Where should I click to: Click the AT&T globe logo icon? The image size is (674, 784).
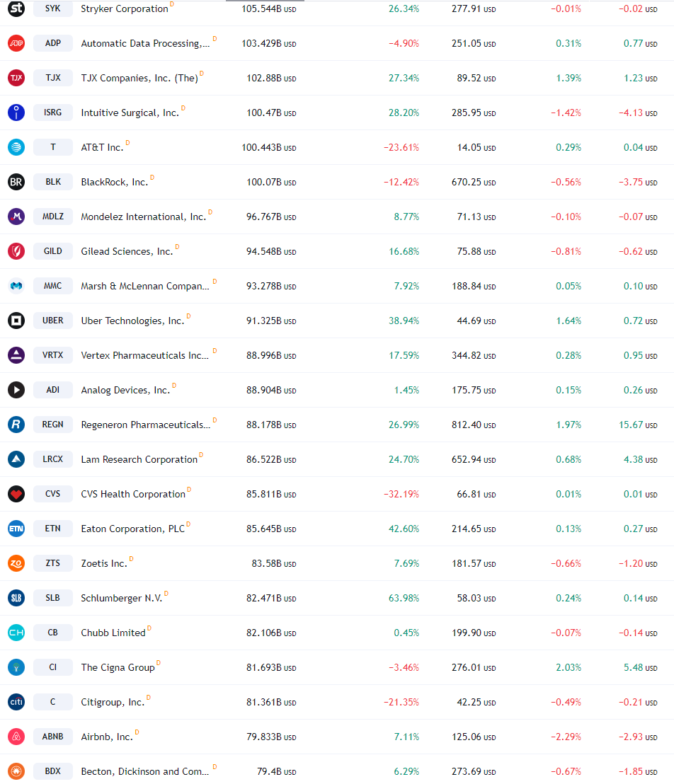16,147
